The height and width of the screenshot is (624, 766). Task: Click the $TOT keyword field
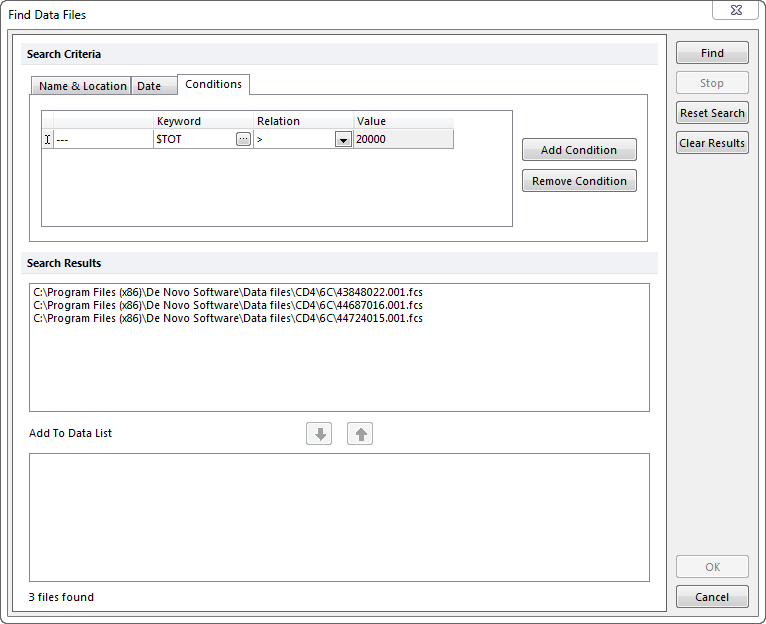pyautogui.click(x=193, y=140)
